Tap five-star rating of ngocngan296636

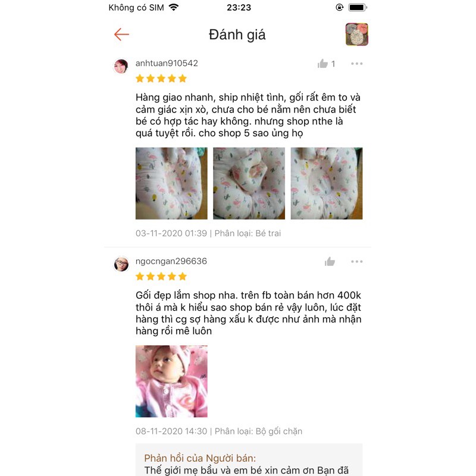161,277
